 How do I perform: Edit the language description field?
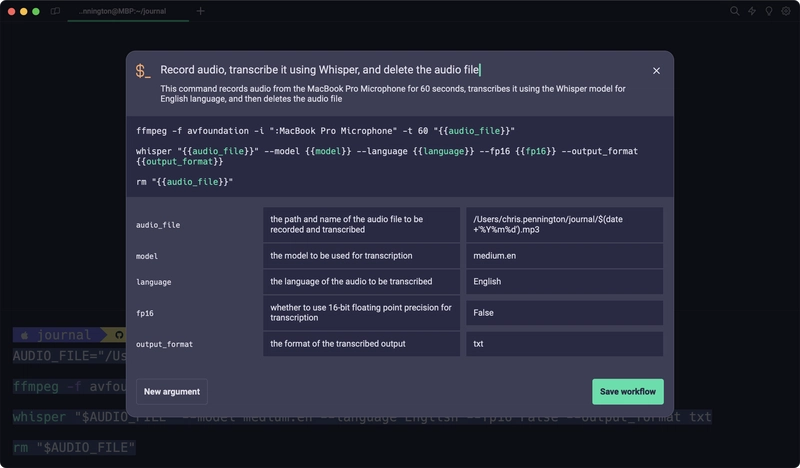click(x=361, y=282)
